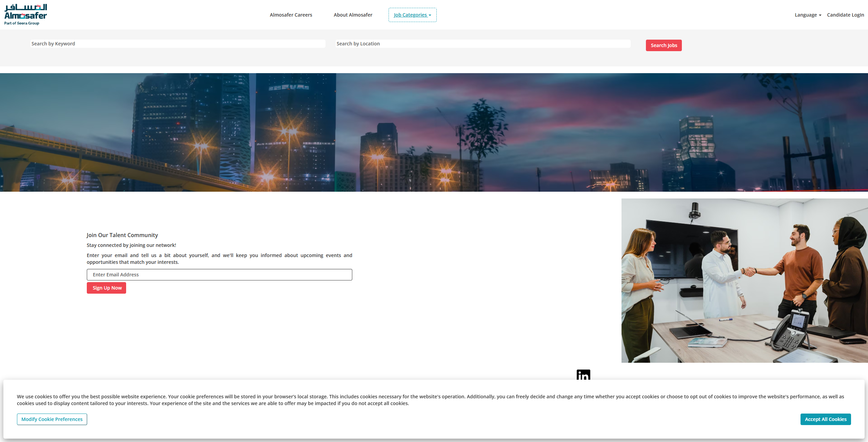Open the Almosafer Careers menu item
The width and height of the screenshot is (868, 442).
point(291,15)
